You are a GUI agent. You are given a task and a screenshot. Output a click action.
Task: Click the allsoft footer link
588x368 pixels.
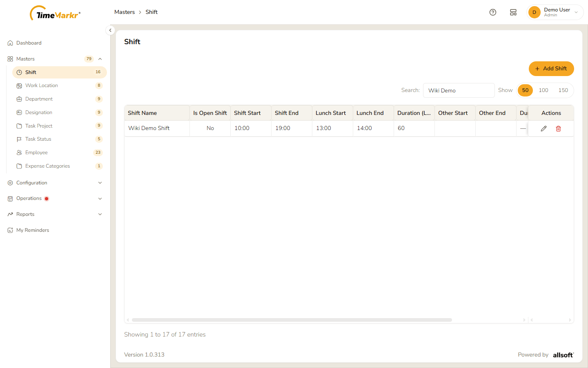tap(563, 355)
